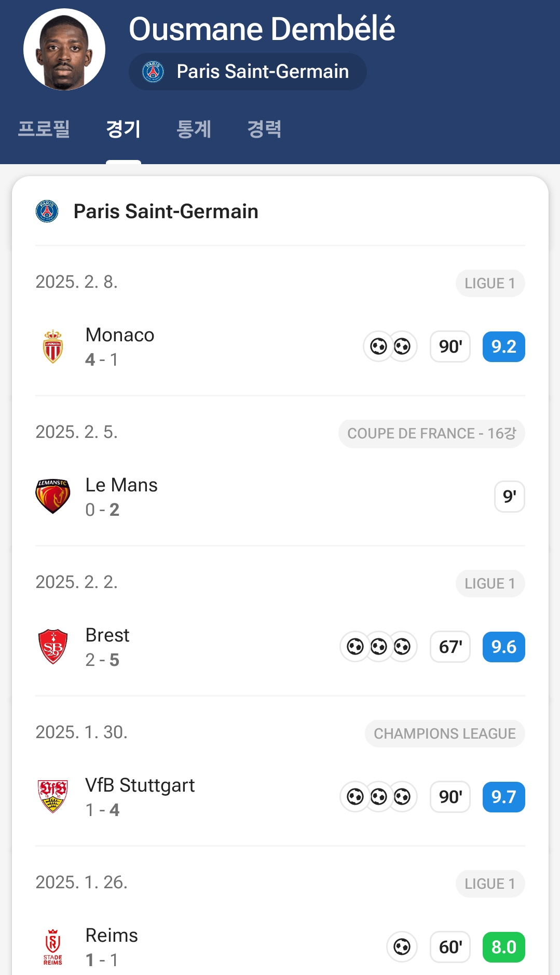Tap the single goal icon on the Reims match
This screenshot has width=560, height=975.
coord(402,946)
